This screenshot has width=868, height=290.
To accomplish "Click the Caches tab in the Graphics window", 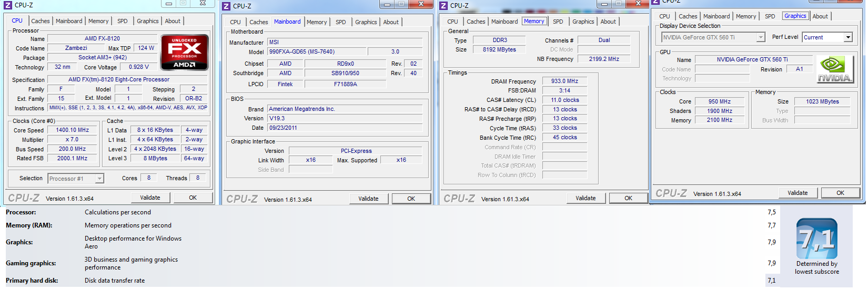I will [688, 16].
